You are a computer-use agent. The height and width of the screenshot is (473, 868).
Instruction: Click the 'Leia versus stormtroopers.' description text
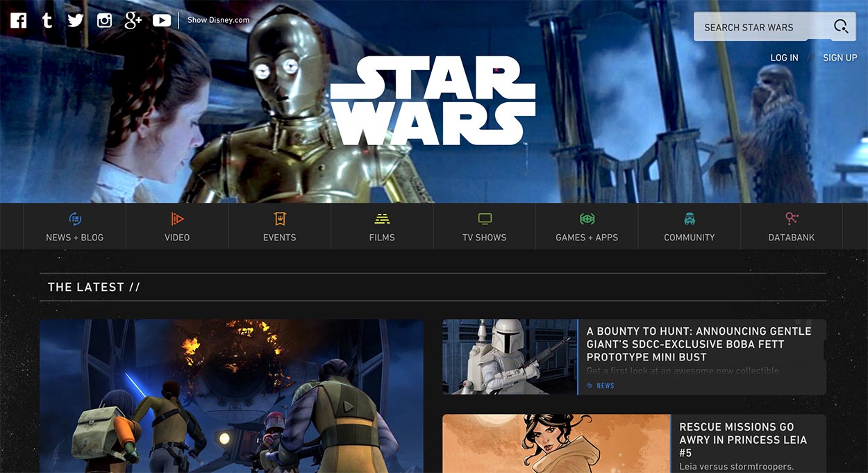click(736, 467)
